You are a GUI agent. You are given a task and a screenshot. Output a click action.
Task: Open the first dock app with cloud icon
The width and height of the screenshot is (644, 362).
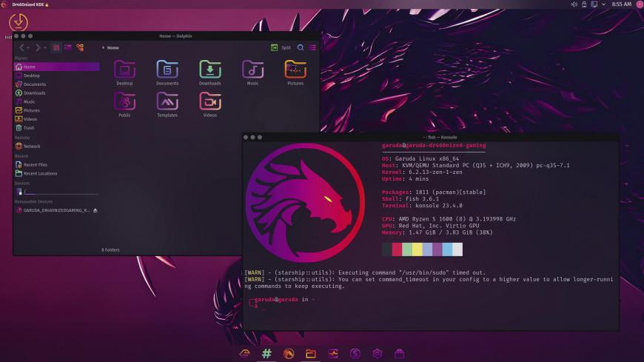tap(245, 353)
